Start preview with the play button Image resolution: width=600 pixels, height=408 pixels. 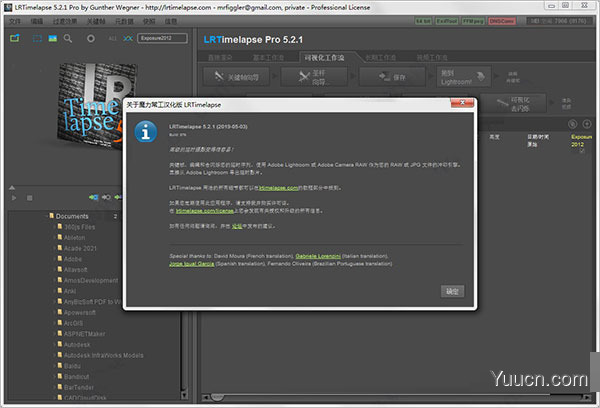(x=14, y=197)
